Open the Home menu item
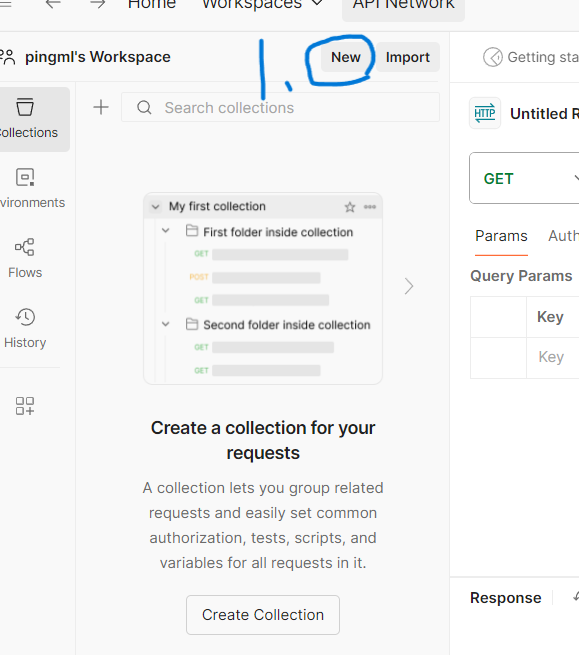Screen dimensions: 579x655 coord(152,5)
